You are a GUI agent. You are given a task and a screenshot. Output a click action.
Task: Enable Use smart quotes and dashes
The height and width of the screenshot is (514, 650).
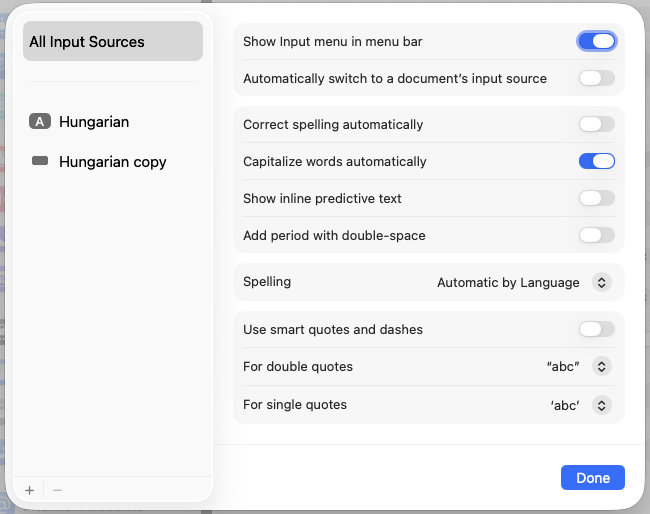tap(596, 329)
